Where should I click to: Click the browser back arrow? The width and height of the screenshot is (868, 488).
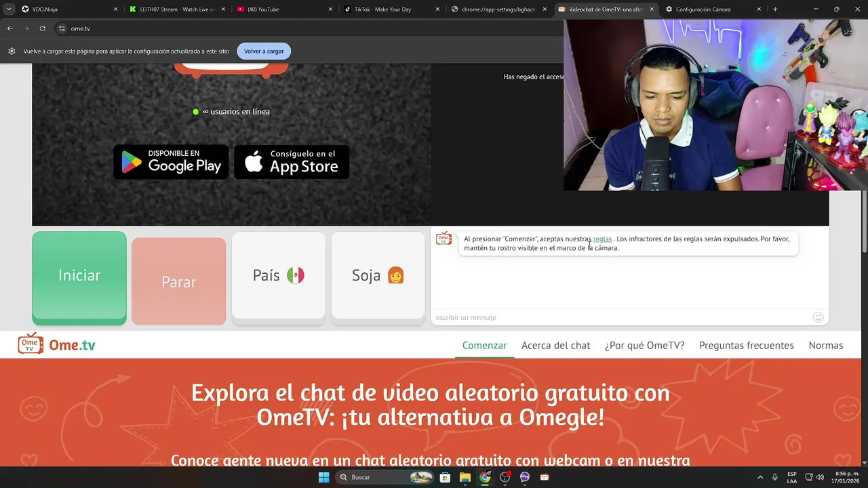coord(9,28)
